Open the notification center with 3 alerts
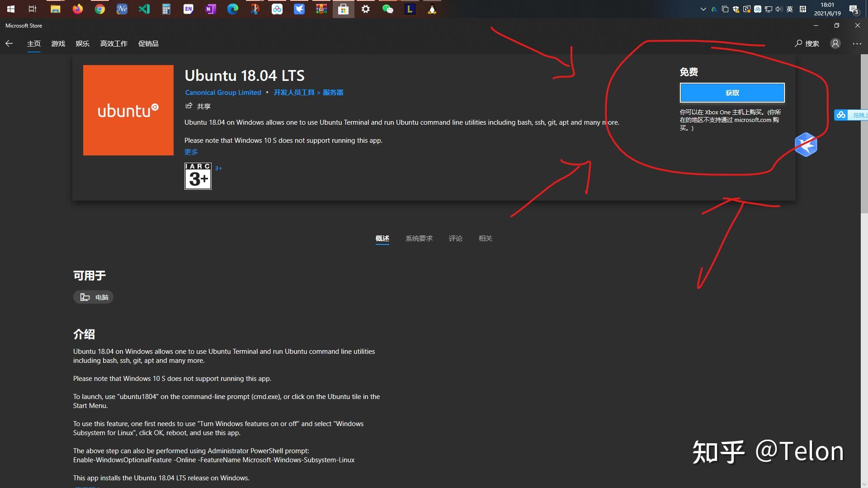The width and height of the screenshot is (868, 488). point(854,9)
